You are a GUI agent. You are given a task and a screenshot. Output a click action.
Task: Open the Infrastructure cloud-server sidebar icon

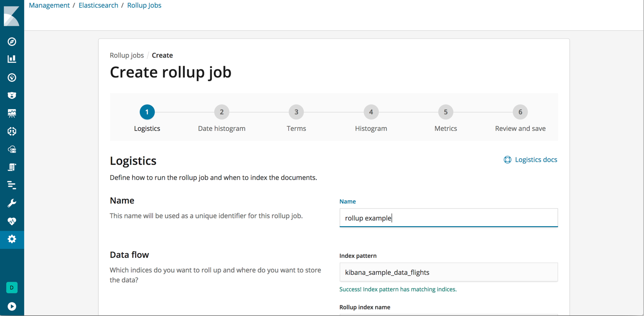click(x=11, y=149)
